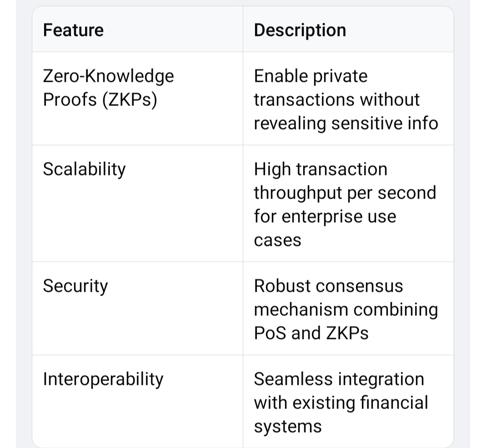Click the "Robust consensus" text line
Viewport: 491px width, 448px height.
[328, 286]
